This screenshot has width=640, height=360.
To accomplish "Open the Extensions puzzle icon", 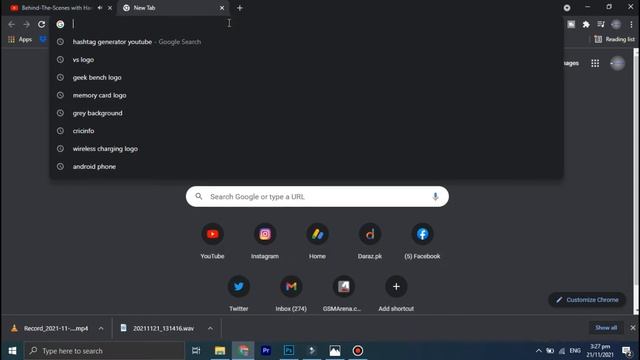I will click(586, 24).
